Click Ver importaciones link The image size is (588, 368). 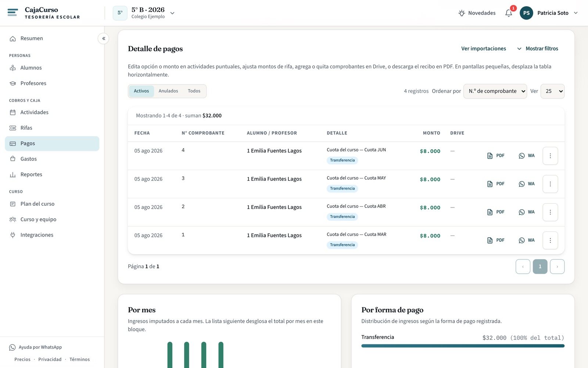[484, 49]
